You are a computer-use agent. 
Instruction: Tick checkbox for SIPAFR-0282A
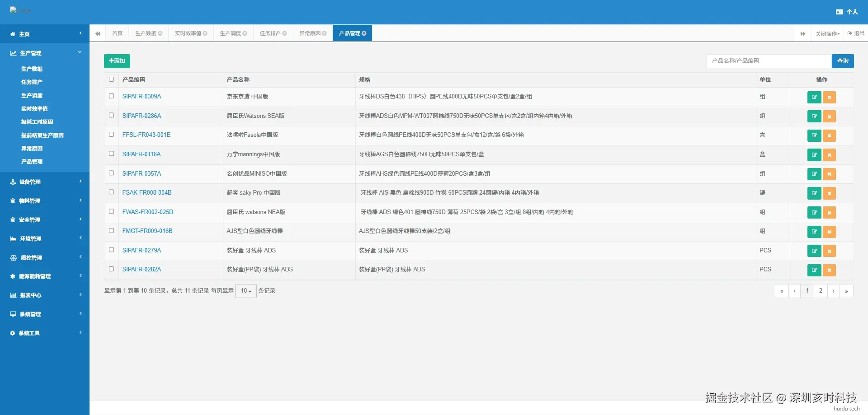click(x=111, y=269)
